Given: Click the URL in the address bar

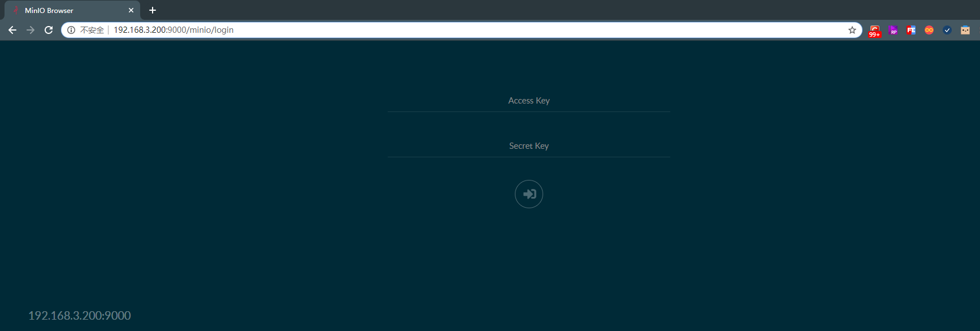Looking at the screenshot, I should click(x=174, y=30).
